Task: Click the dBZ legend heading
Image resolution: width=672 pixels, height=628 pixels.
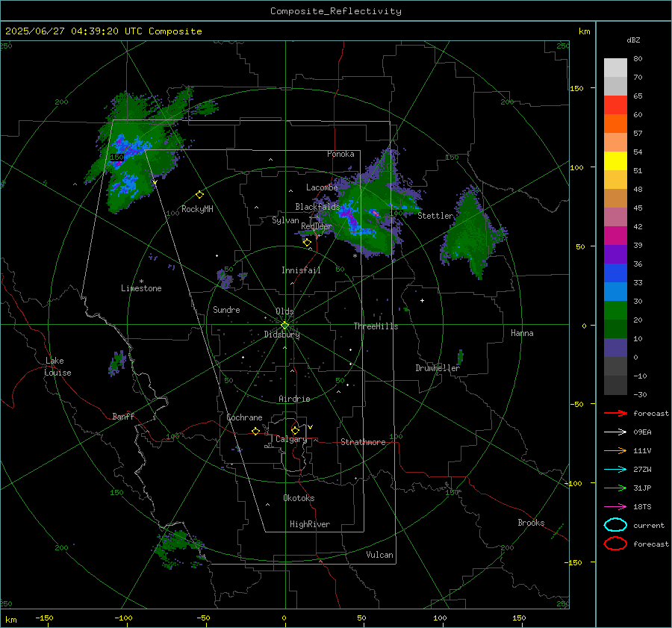Action: pyautogui.click(x=633, y=40)
